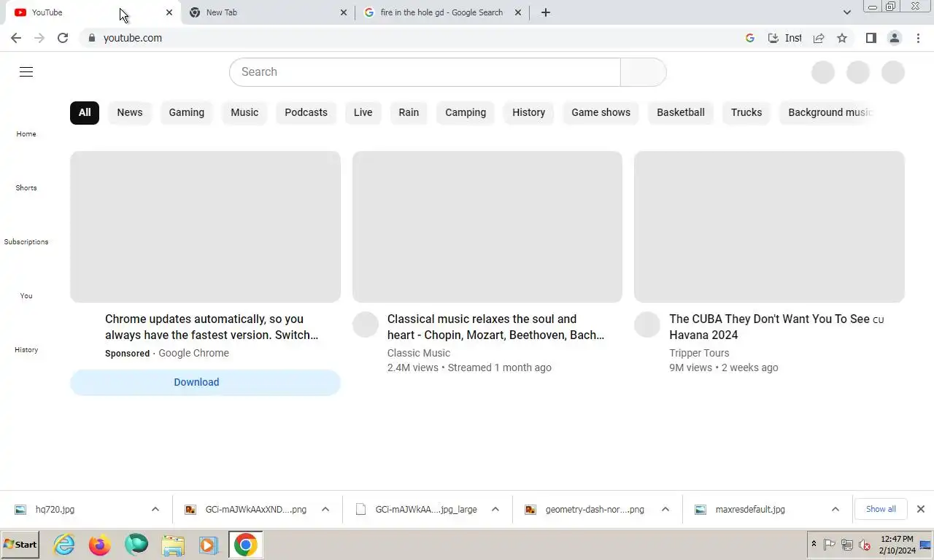Select the Basketball filter chip
934x560 pixels.
tap(681, 112)
